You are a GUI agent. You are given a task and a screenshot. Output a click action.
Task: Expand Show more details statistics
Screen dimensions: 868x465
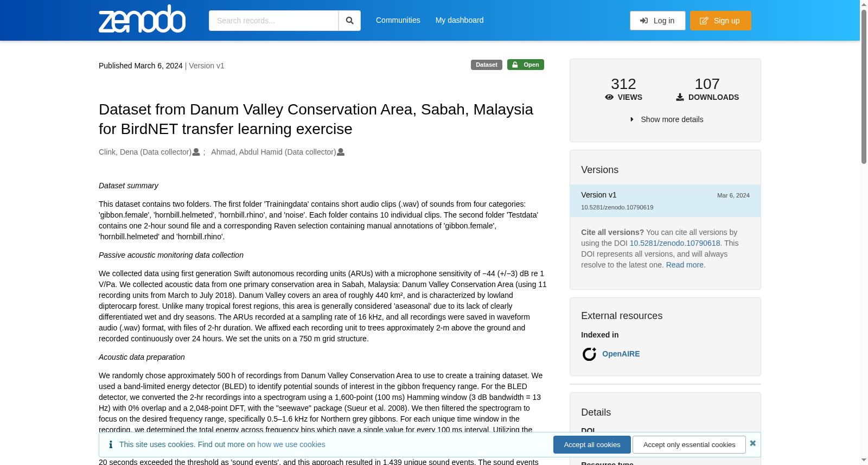(x=667, y=119)
